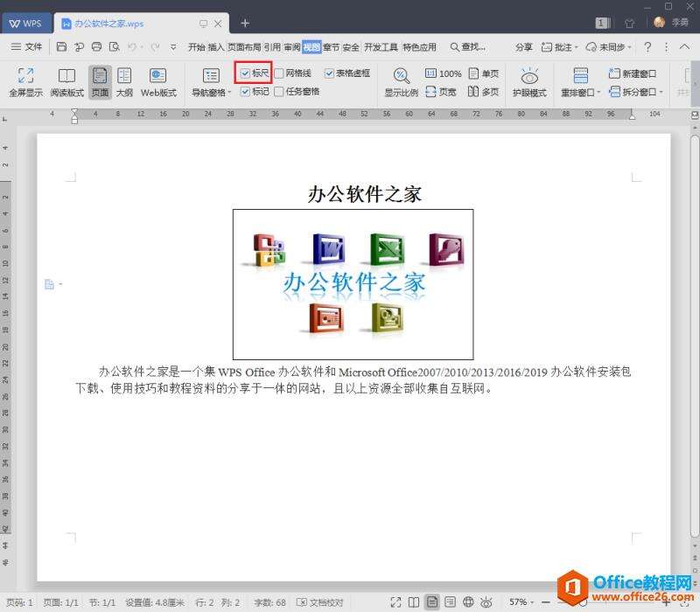Viewport: 700px width, 612px height.
Task: Toggle the 表格虚框 table gridlines checkbox
Action: (x=329, y=73)
